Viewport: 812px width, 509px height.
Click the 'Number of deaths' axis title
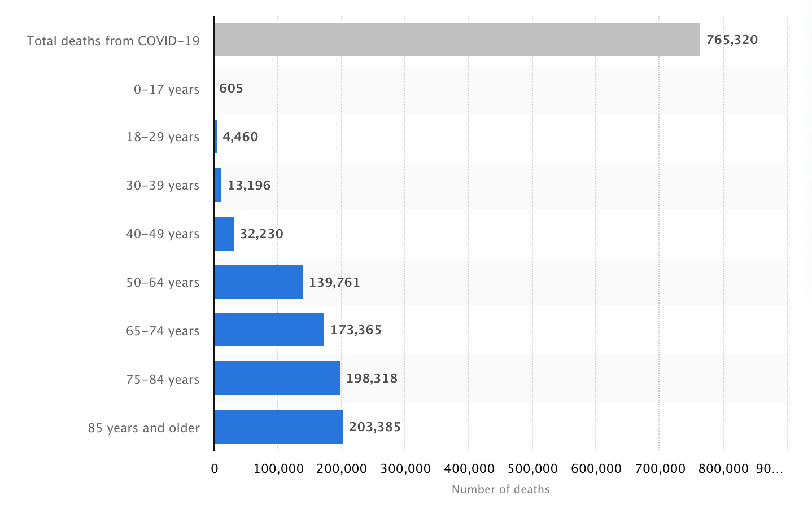(500, 489)
